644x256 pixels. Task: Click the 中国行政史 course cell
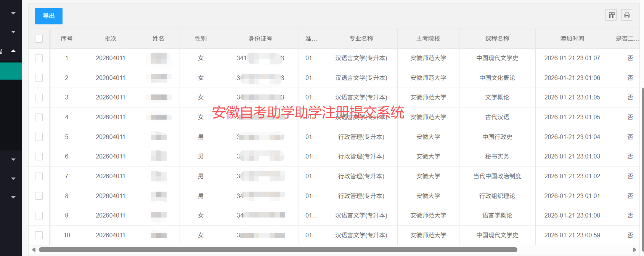coord(497,137)
